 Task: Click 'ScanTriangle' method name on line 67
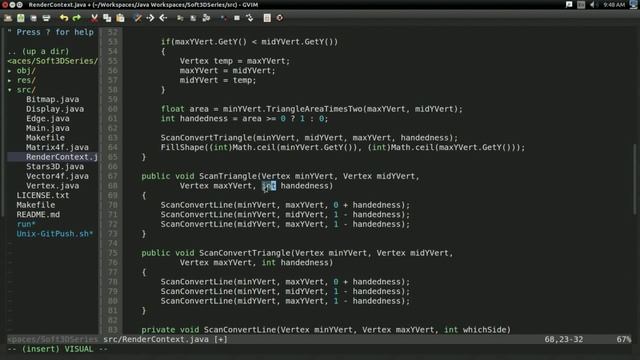click(x=228, y=176)
